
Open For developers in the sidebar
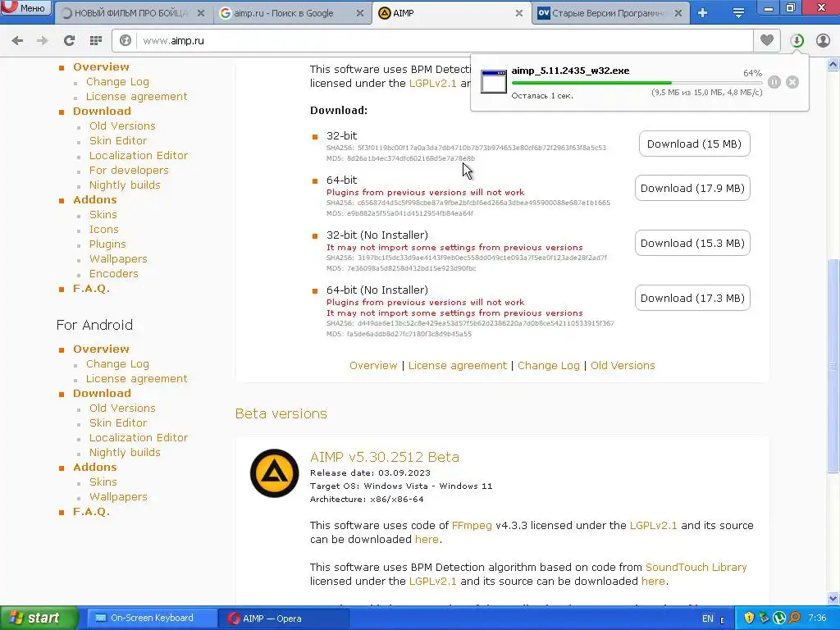point(129,170)
